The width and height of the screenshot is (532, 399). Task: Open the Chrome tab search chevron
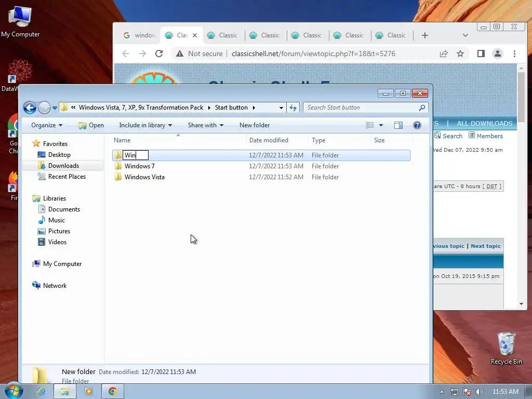point(465,35)
